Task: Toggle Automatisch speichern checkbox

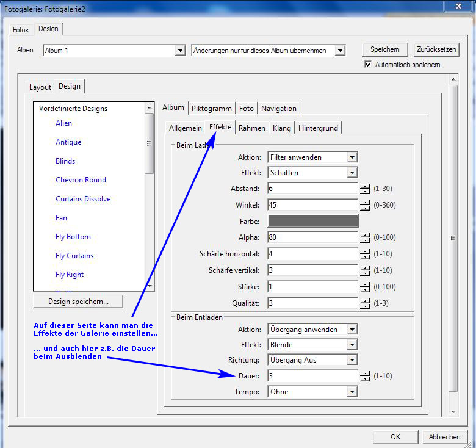Action: coord(368,65)
